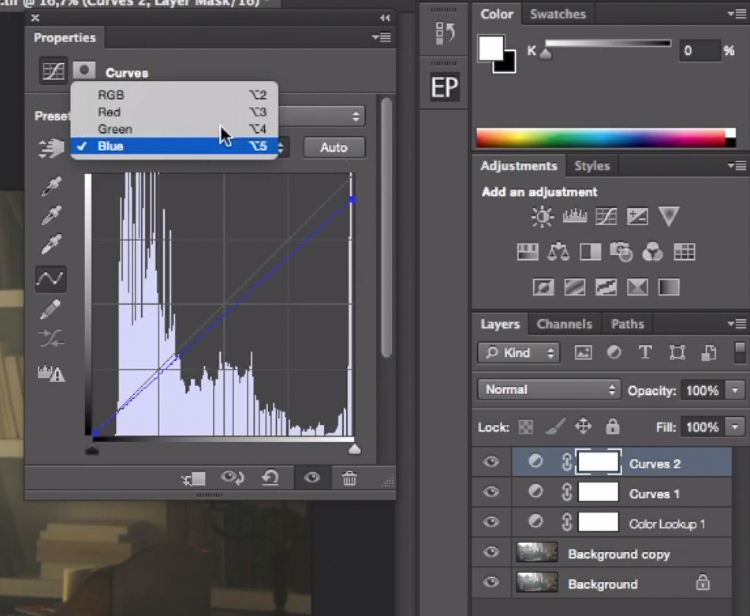Select the draw curve pencil tool

click(x=51, y=309)
